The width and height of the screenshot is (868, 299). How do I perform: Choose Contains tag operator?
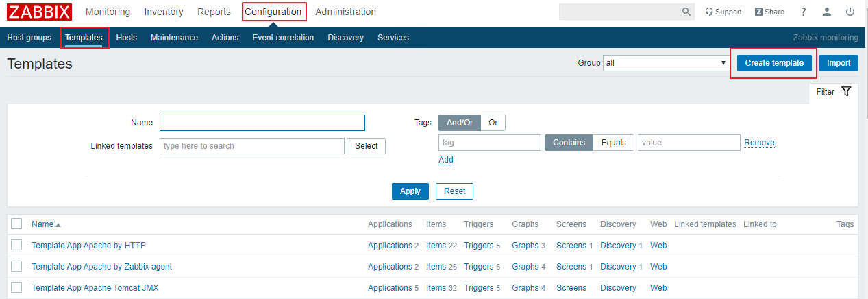(569, 143)
